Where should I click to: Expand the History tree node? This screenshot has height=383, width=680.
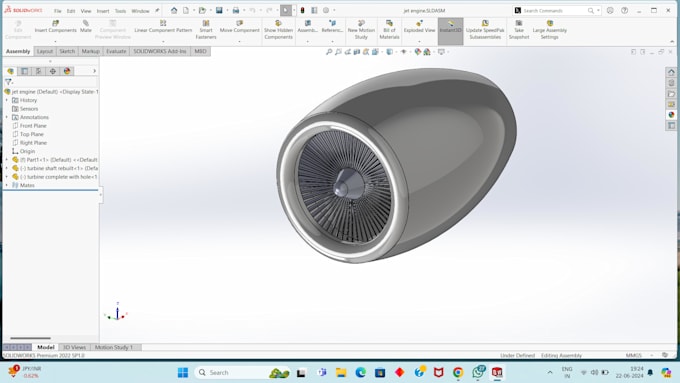[x=7, y=100]
